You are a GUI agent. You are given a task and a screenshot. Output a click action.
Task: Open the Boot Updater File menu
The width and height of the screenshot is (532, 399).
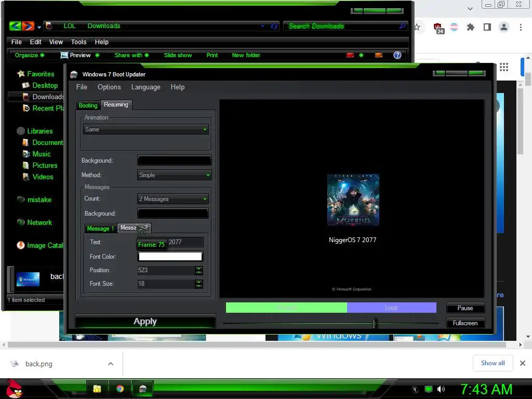pyautogui.click(x=82, y=87)
